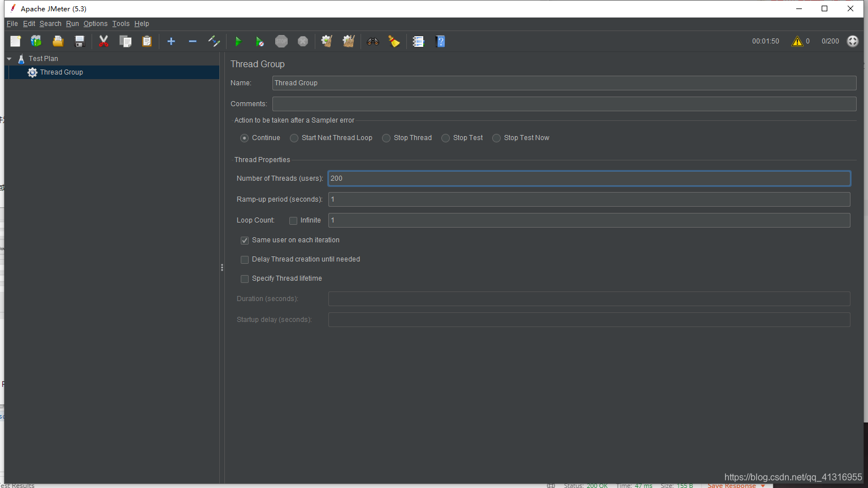Click the Thread Properties section label
Screen dimensions: 868x488
coord(262,160)
